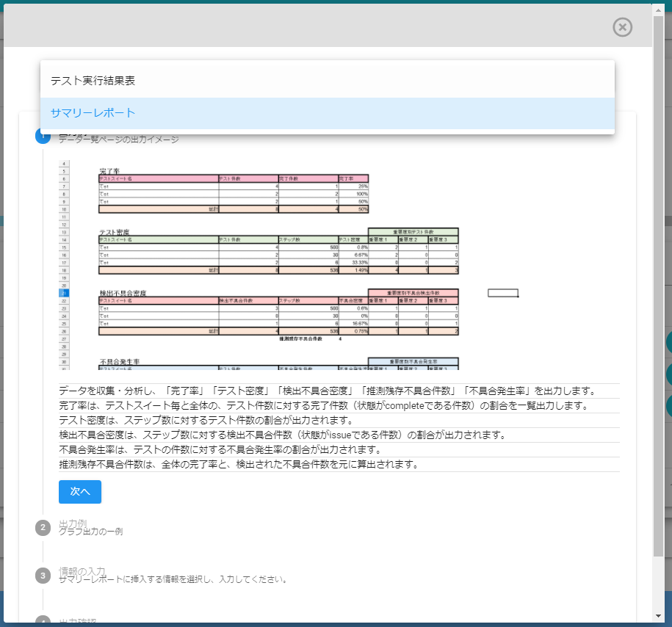The image size is (672, 627).
Task: Click the sentence beginning 不具合発生率は
Action: (221, 449)
